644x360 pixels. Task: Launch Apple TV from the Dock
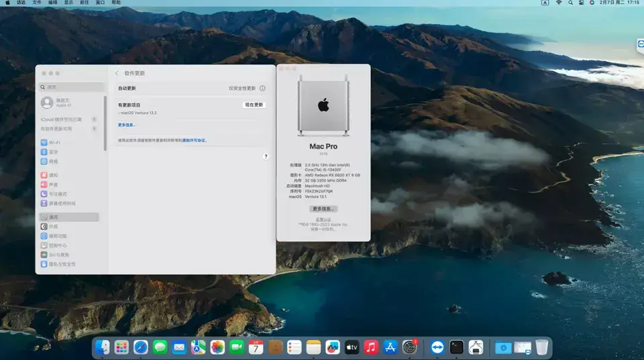pos(352,347)
